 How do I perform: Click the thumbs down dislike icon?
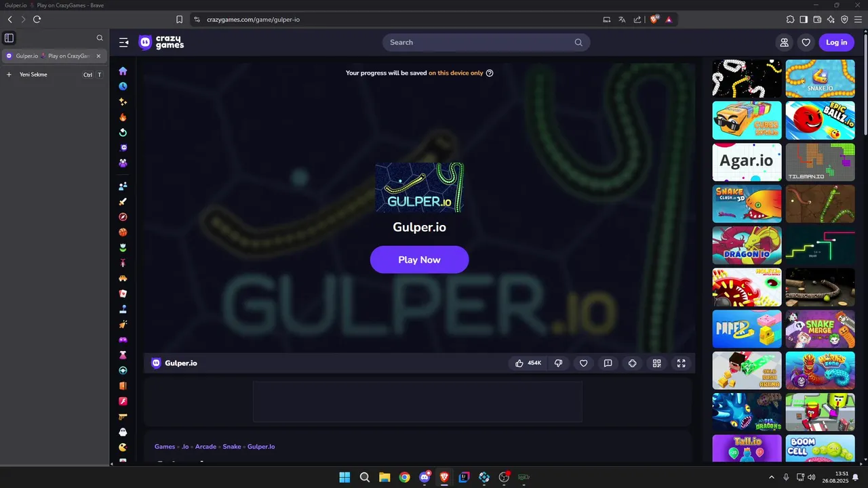(558, 363)
